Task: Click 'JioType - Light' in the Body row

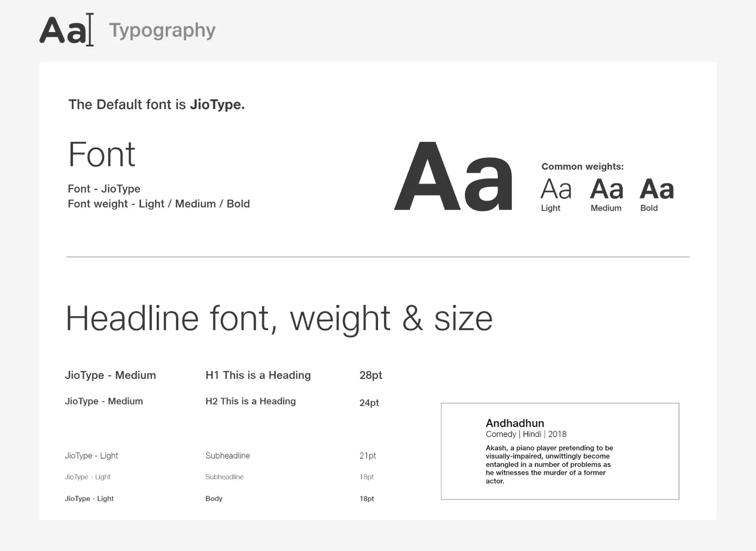Action: click(x=89, y=499)
